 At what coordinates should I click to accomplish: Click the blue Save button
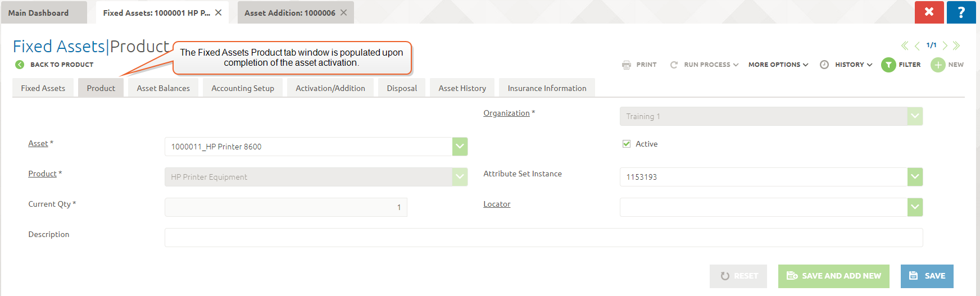[x=927, y=276]
